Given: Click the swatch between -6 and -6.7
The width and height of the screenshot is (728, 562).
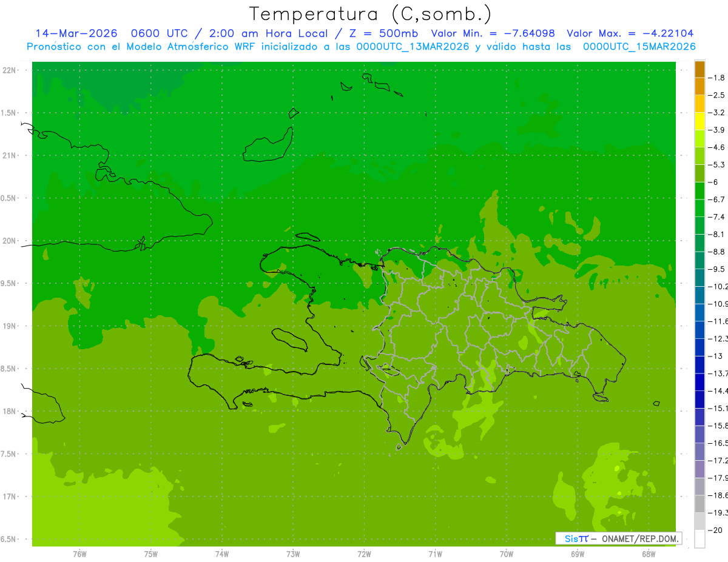Looking at the screenshot, I should tap(699, 191).
